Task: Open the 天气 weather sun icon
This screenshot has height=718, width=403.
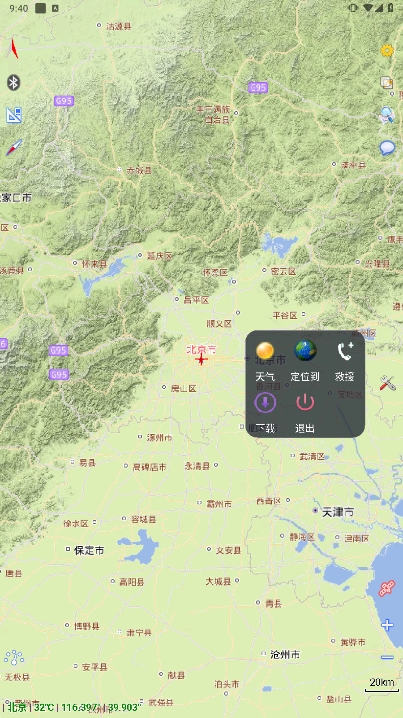Action: click(265, 351)
